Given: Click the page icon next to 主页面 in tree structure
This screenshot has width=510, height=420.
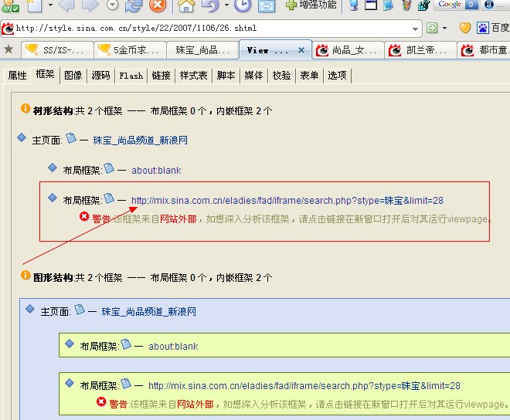Looking at the screenshot, I should coord(71,138).
